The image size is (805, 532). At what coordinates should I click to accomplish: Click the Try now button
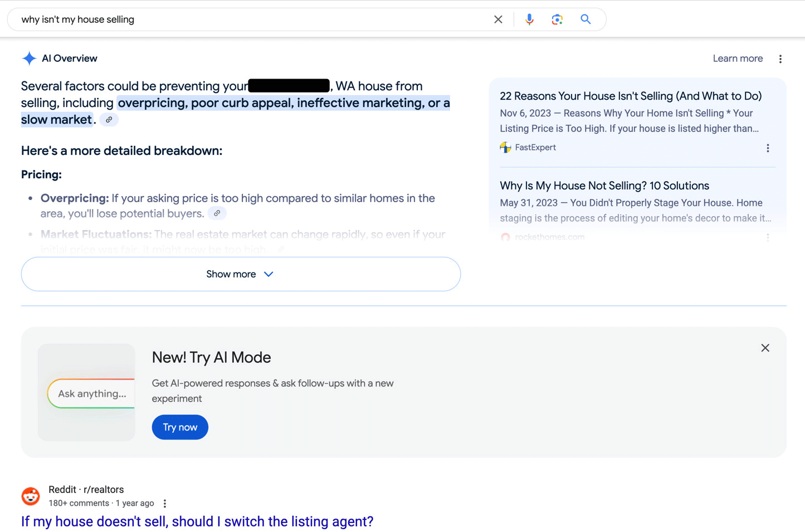coord(179,427)
